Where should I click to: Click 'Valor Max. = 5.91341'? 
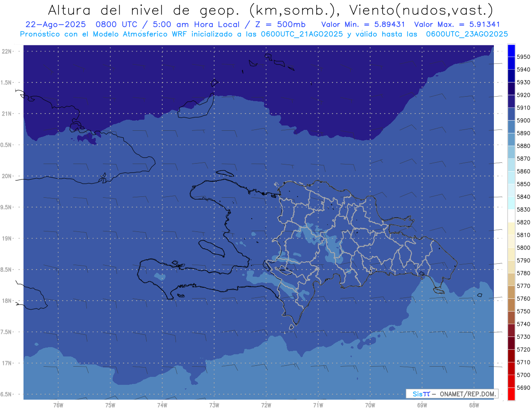tap(457, 24)
